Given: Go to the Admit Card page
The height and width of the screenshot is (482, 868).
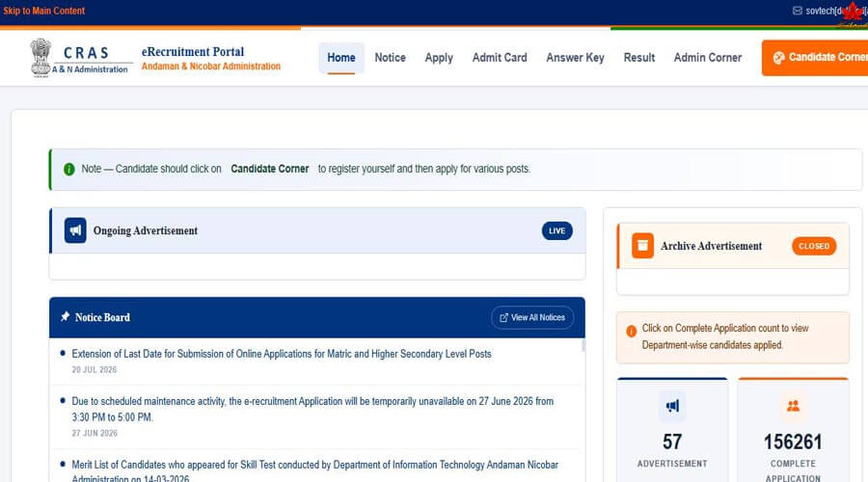Looking at the screenshot, I should (500, 58).
